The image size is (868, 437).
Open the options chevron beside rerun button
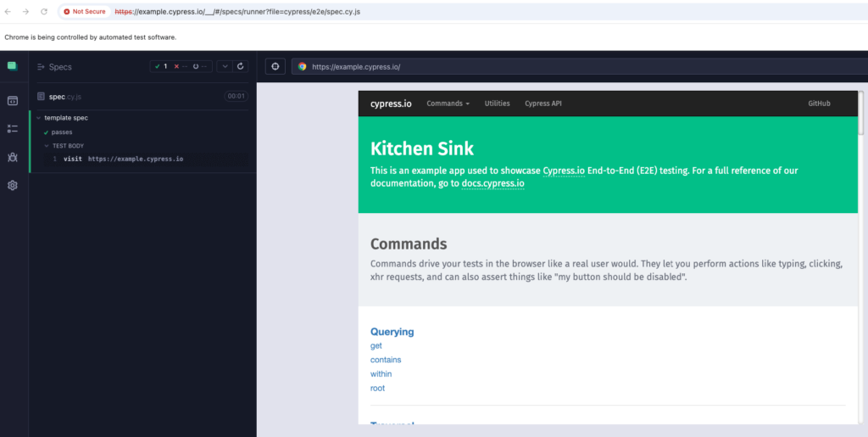224,66
